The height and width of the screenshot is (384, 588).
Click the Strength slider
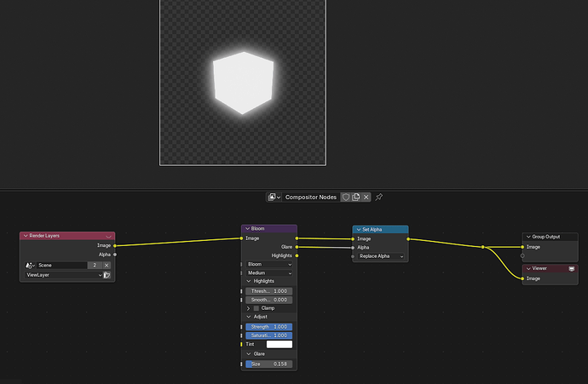(269, 327)
